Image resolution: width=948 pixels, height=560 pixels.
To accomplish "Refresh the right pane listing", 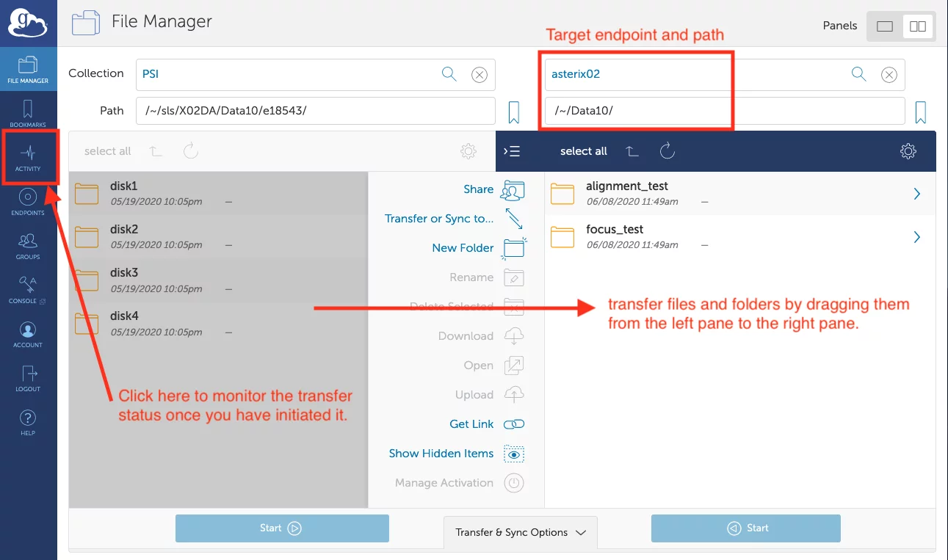I will coord(667,151).
